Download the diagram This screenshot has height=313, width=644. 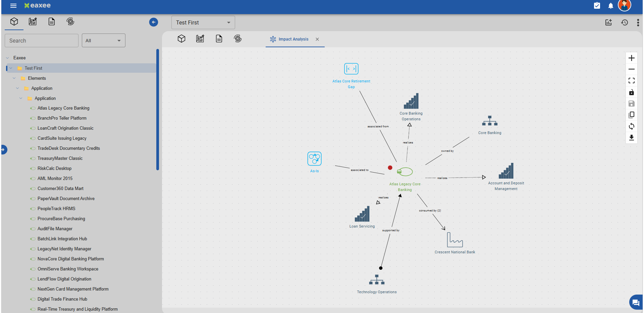[x=632, y=138]
